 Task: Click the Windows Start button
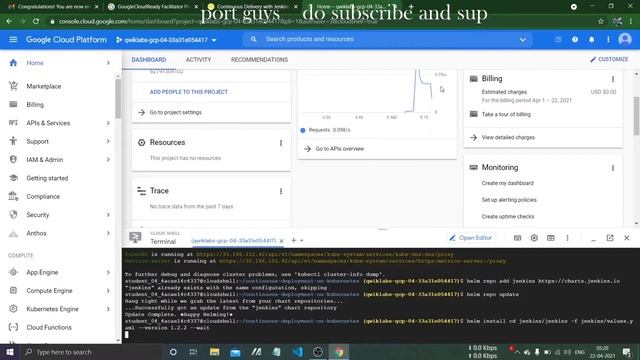[x=10, y=352]
